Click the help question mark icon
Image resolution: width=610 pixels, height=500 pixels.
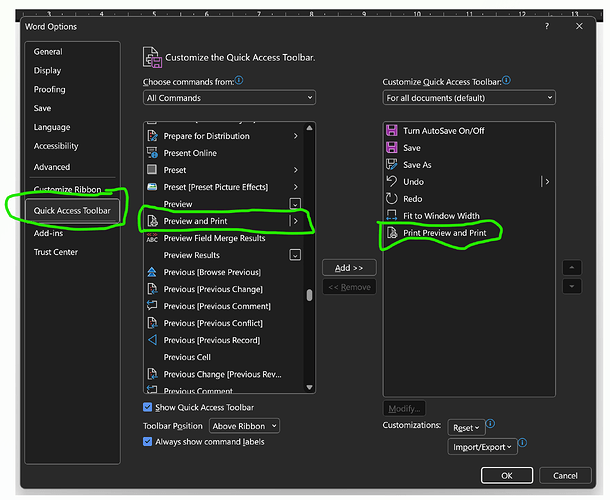click(x=547, y=26)
